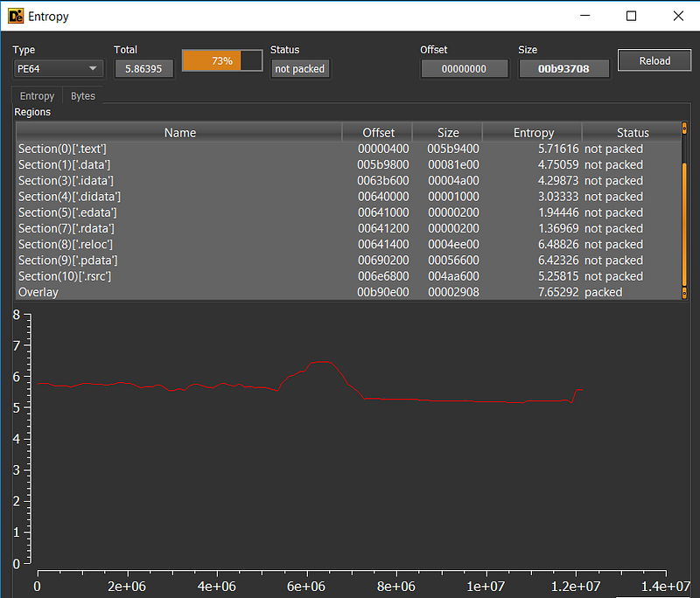The width and height of the screenshot is (700, 598).
Task: Click the Status field showing not packed
Action: pos(300,69)
